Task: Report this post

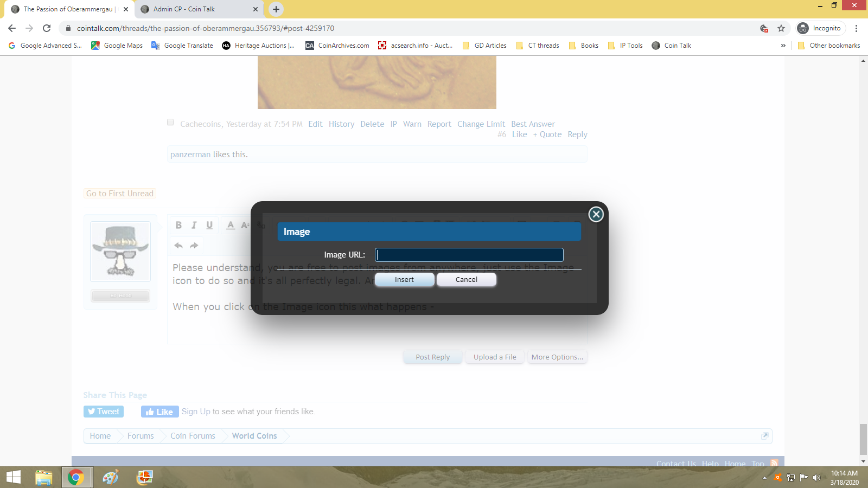Action: click(439, 124)
